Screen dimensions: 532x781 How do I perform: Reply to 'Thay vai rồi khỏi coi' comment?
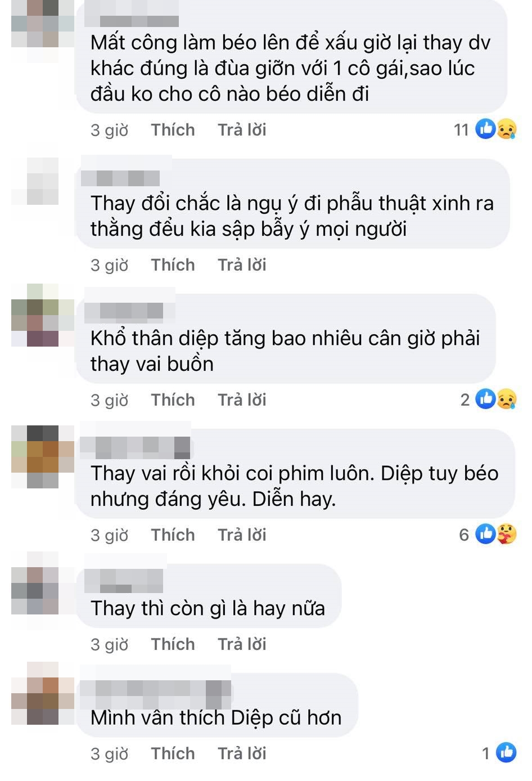[x=242, y=535]
